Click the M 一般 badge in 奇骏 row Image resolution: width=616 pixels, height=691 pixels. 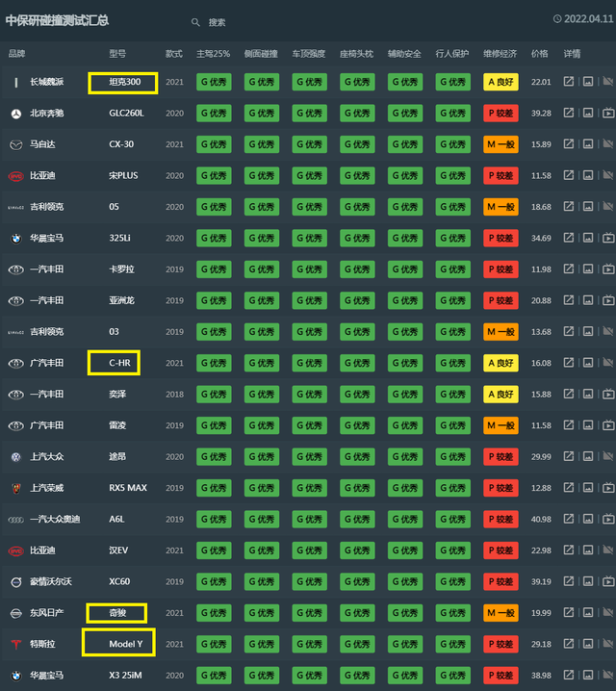tap(500, 613)
